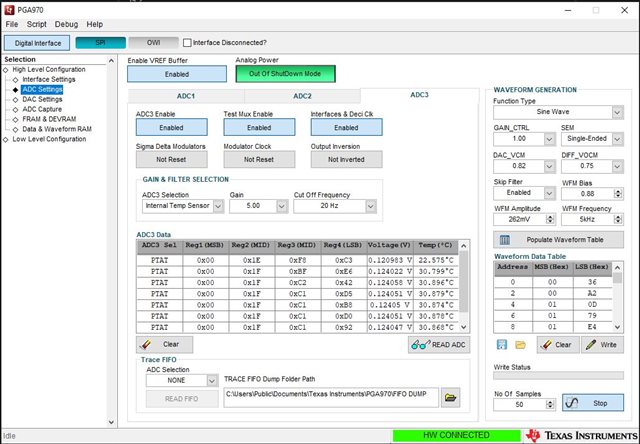This screenshot has height=444, width=640.
Task: Click the READ ADC button
Action: (439, 345)
